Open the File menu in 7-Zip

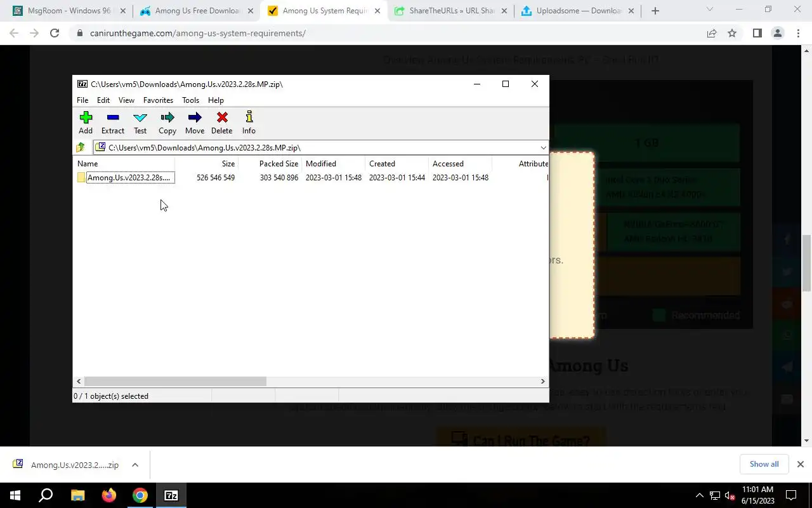[82, 100]
